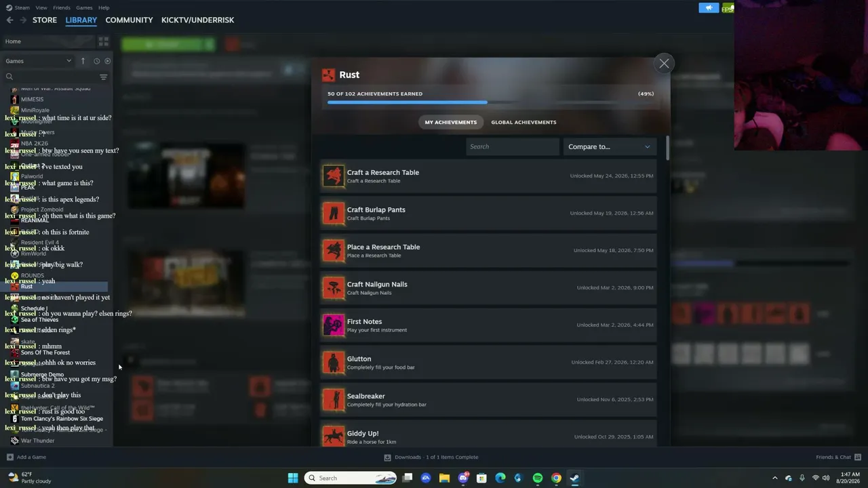Select the top Tom Clancy's Rainbow Six Siege entry
The height and width of the screenshot is (488, 868).
coord(62,419)
